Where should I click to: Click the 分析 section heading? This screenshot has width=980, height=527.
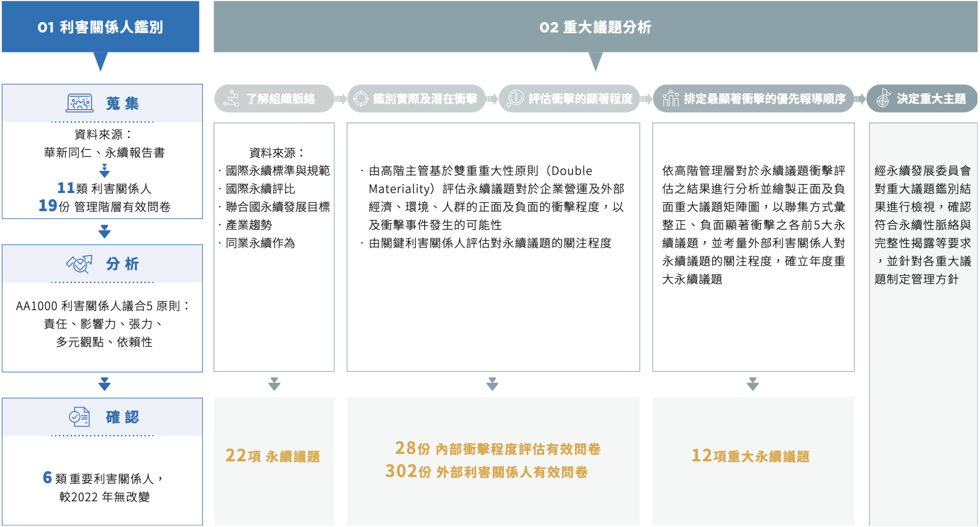(x=122, y=264)
